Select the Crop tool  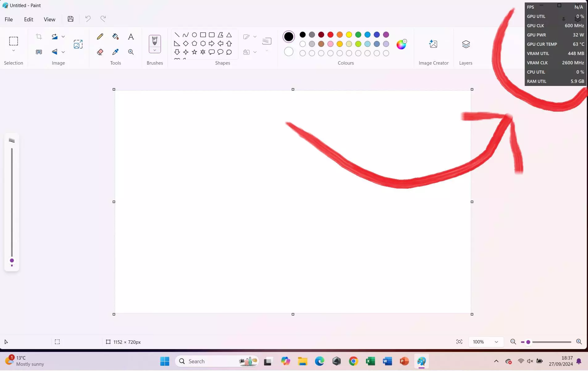tap(39, 36)
